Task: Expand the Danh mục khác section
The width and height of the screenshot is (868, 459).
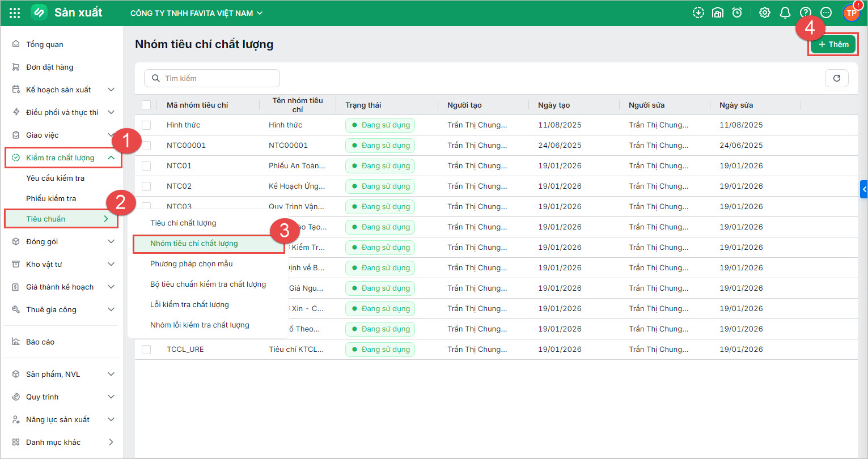Action: [111, 442]
